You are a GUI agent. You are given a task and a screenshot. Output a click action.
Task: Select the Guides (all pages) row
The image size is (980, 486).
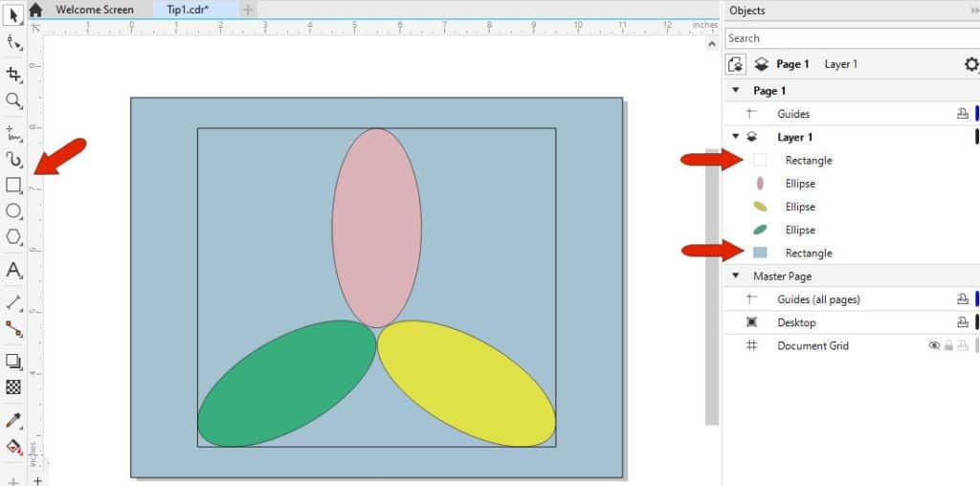pyautogui.click(x=853, y=299)
